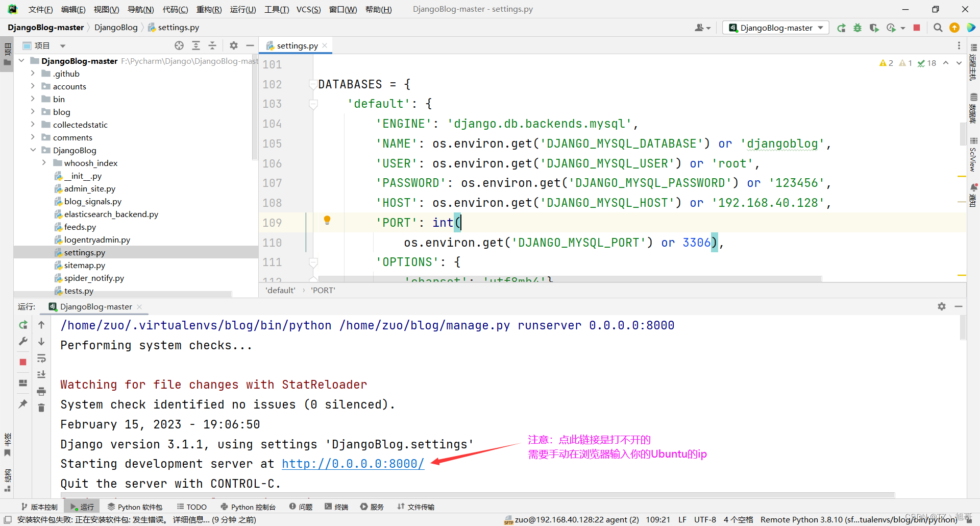Open the 终端 terminal tool window
Viewport: 980px width, 526px height.
click(336, 507)
